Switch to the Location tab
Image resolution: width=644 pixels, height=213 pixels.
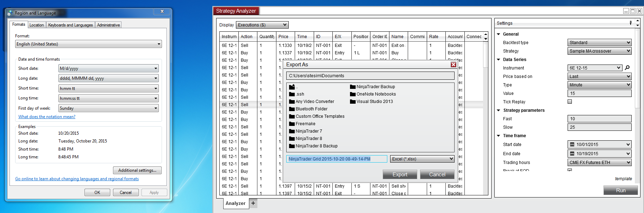coord(37,25)
